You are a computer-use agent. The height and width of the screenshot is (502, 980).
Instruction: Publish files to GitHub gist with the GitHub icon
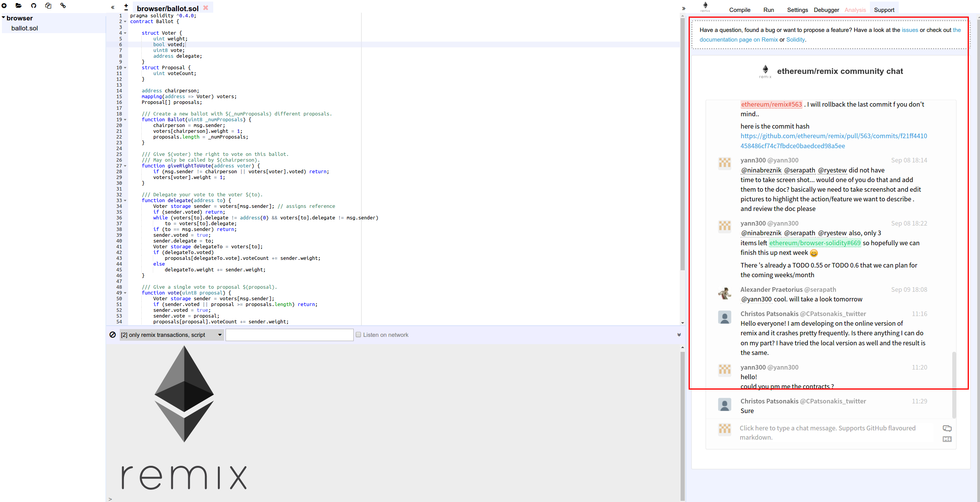(x=33, y=6)
